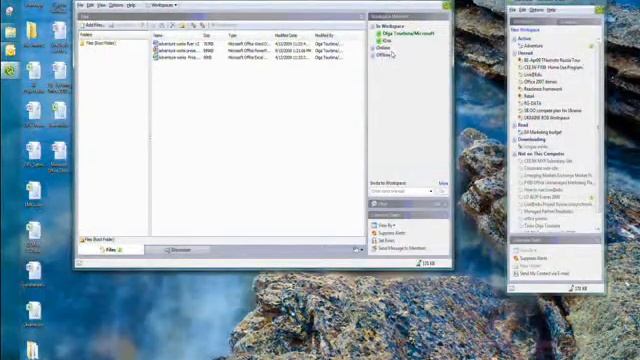Open the Help menu in Launchbar window
Screen dimensions: 640x360
point(551,10)
